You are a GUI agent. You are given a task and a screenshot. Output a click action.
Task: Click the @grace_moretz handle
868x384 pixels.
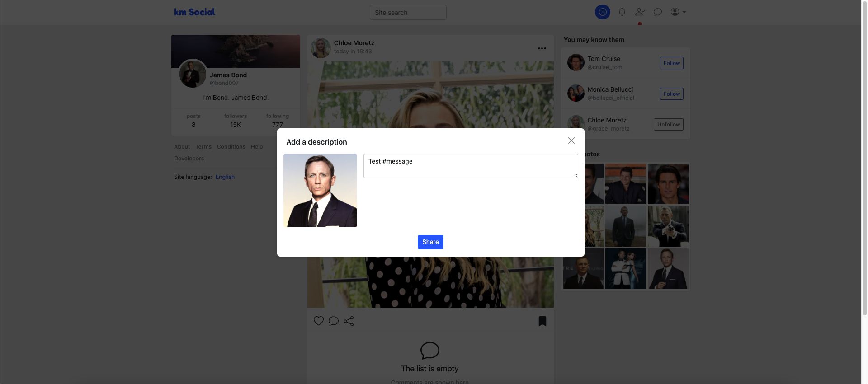pos(609,129)
